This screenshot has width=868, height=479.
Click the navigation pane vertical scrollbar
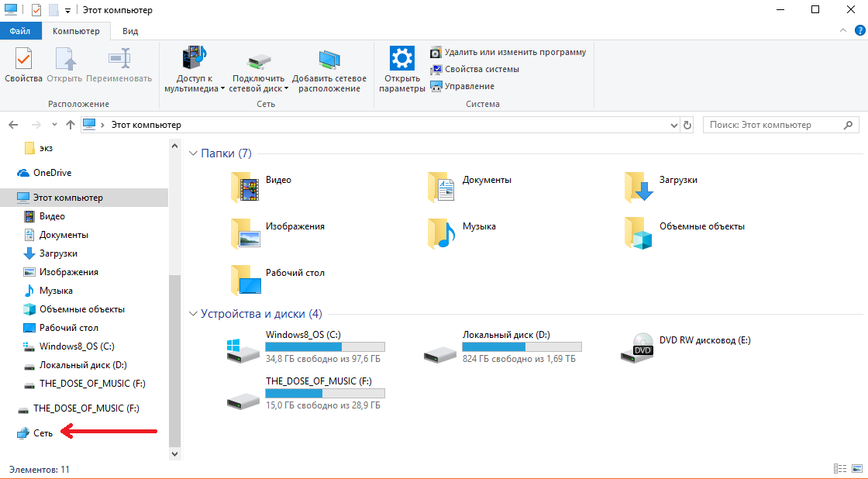(174, 349)
